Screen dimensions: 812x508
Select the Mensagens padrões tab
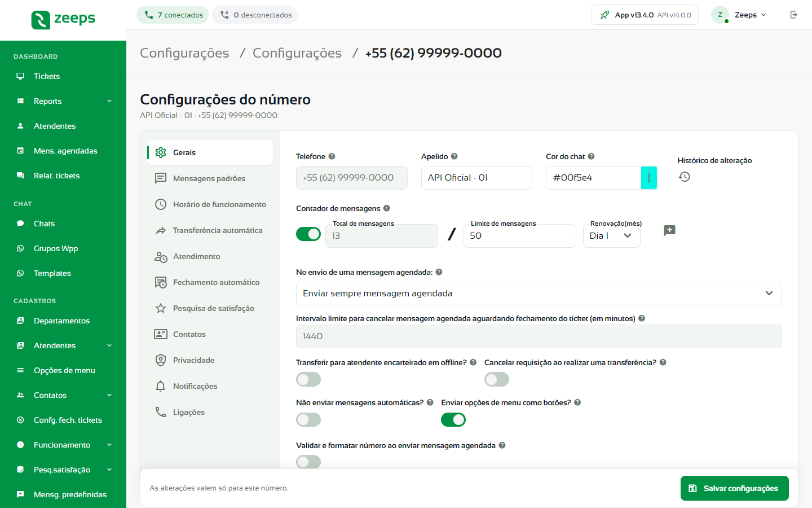click(x=210, y=178)
